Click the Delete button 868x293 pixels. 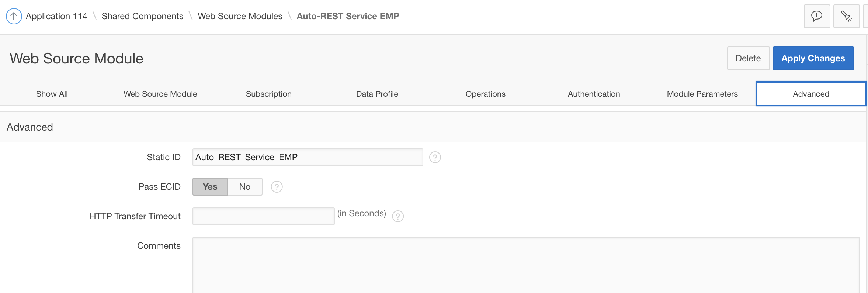coord(748,58)
